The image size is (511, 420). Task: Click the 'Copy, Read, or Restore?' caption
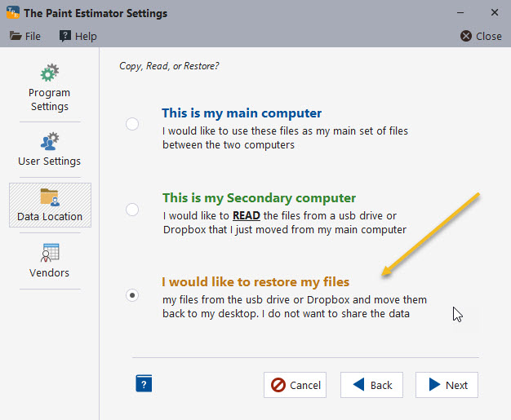169,66
